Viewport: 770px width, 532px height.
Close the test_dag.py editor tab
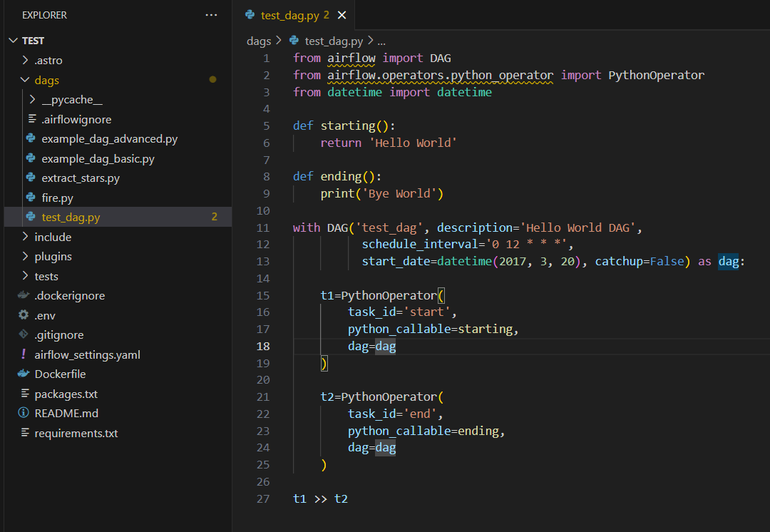click(342, 15)
